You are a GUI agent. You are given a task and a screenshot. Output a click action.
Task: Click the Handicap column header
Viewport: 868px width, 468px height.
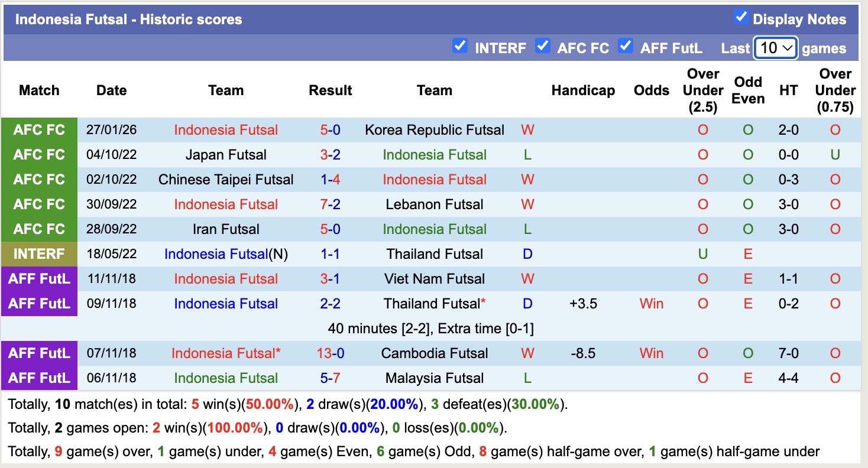click(582, 90)
